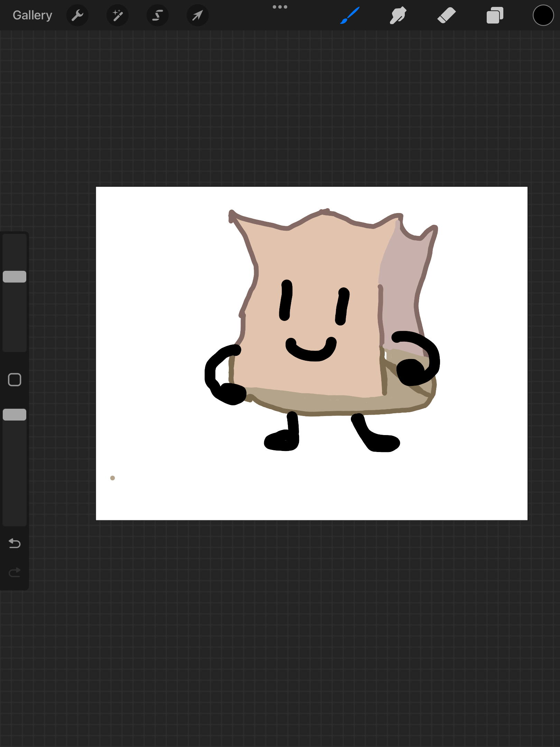
Task: Tap the small tan dot on canvas
Action: pyautogui.click(x=112, y=478)
